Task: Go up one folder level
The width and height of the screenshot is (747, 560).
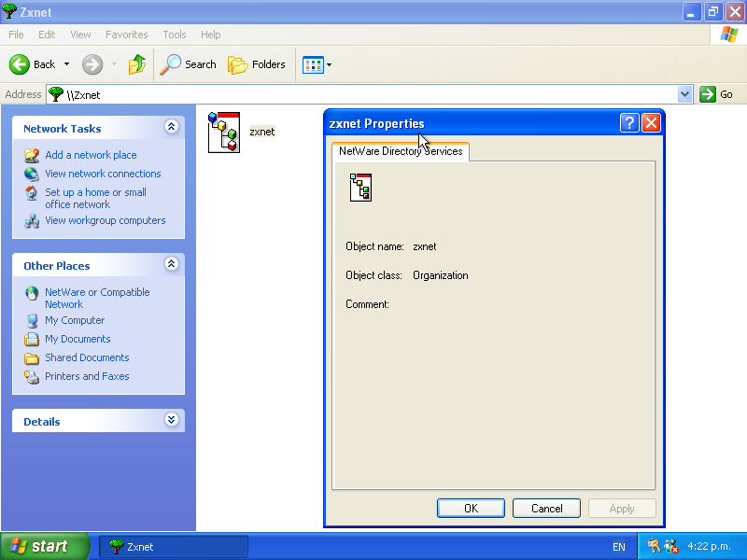Action: click(137, 64)
